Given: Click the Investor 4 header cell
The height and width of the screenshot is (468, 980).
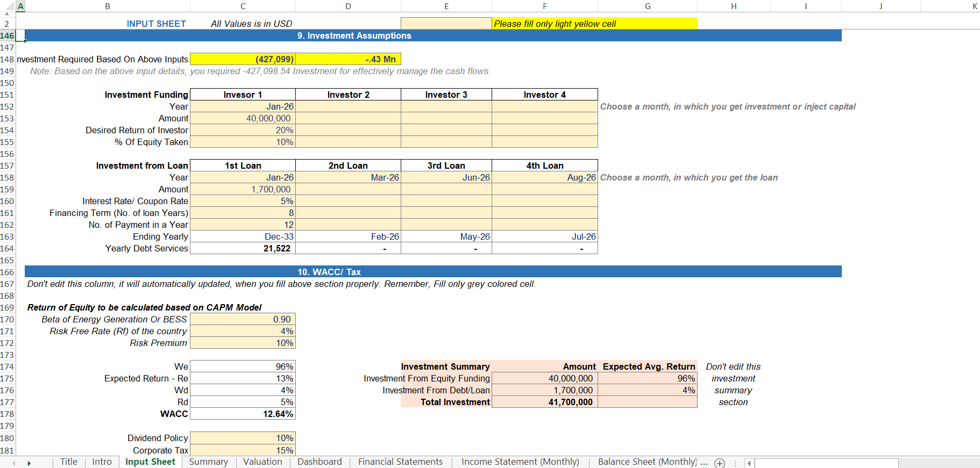Looking at the screenshot, I should click(545, 95).
